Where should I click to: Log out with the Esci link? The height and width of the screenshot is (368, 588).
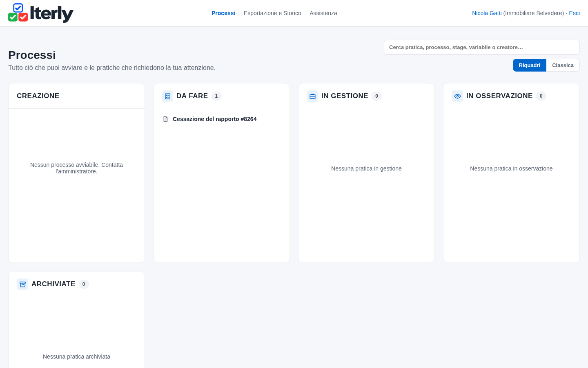coord(574,13)
